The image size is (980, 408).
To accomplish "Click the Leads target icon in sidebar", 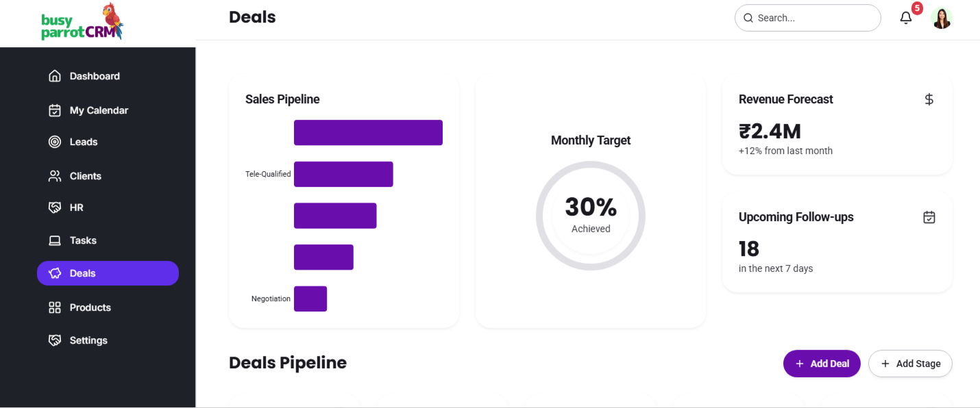I will (55, 142).
